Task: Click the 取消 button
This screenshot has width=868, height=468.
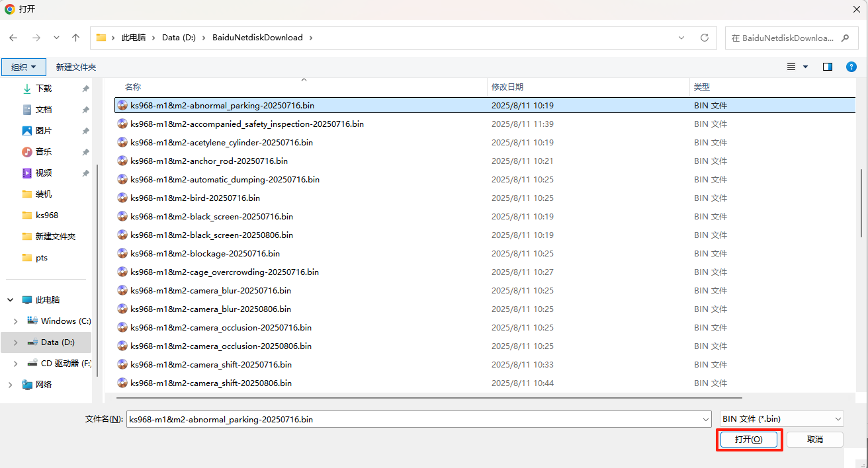Action: tap(815, 440)
